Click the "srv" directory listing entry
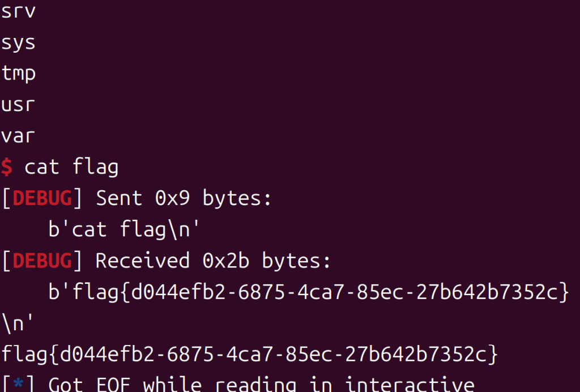 [x=18, y=11]
